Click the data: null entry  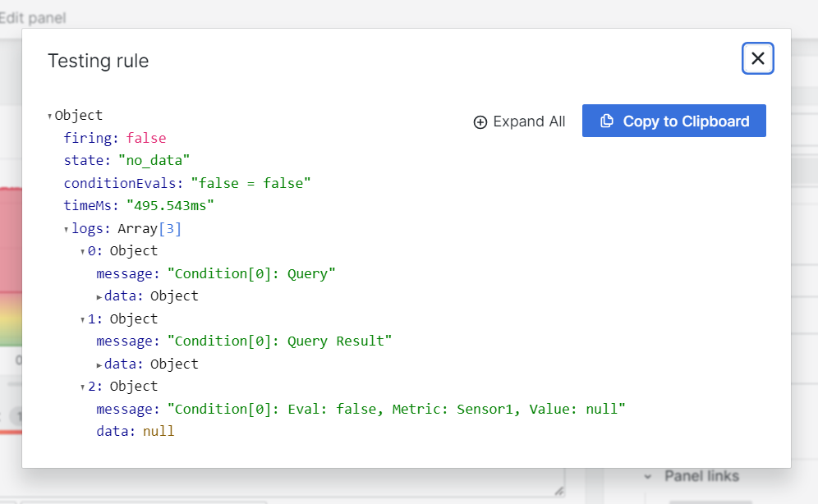tap(136, 432)
